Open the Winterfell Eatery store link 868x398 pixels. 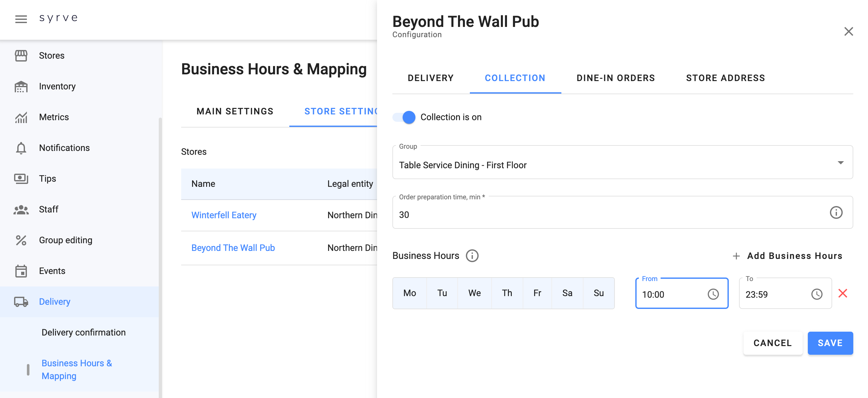pyautogui.click(x=224, y=215)
